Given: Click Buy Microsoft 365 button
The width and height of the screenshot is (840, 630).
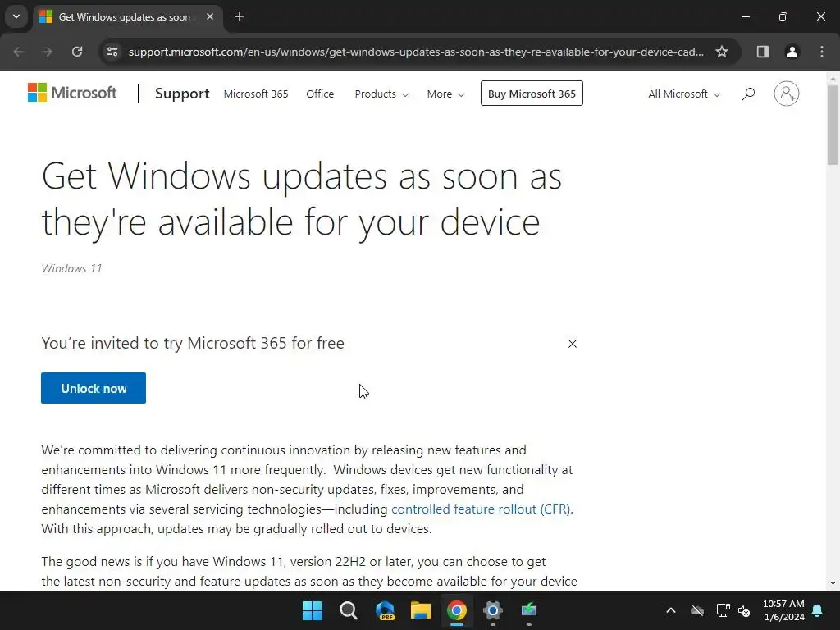Looking at the screenshot, I should (x=532, y=94).
